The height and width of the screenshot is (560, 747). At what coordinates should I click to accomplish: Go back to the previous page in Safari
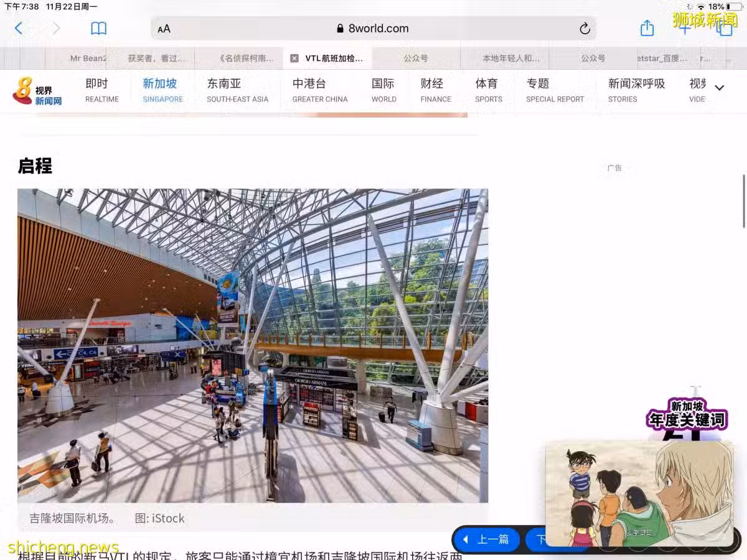pos(18,29)
